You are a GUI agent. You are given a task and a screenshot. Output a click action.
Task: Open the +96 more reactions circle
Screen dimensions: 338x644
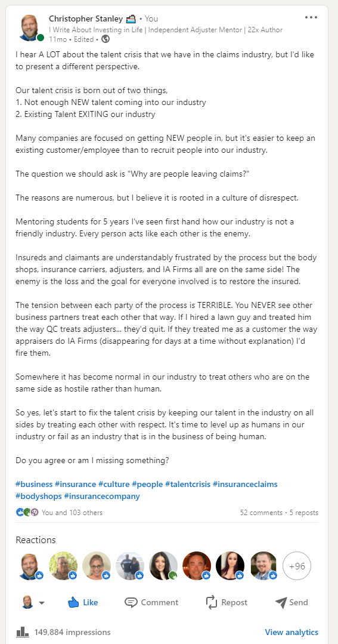297,566
